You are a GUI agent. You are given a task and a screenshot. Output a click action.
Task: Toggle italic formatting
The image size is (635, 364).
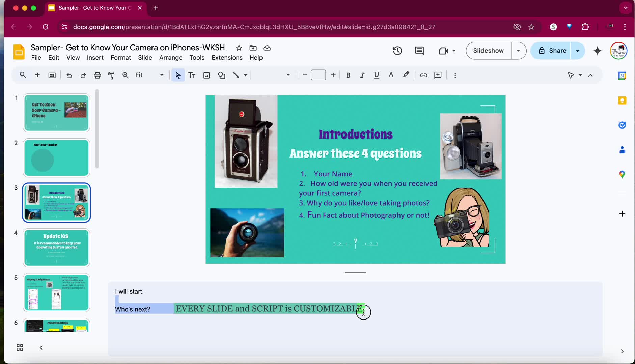(362, 75)
